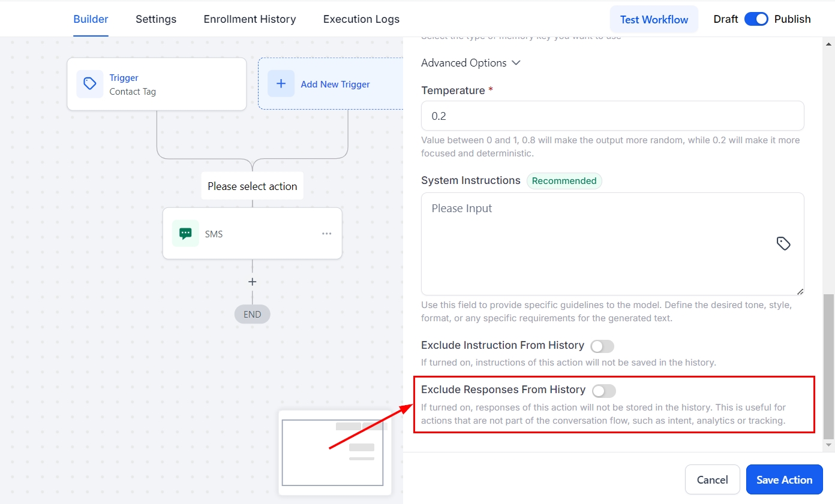Collapse the Advanced Options section
Viewport: 835px width, 504px height.
point(471,63)
